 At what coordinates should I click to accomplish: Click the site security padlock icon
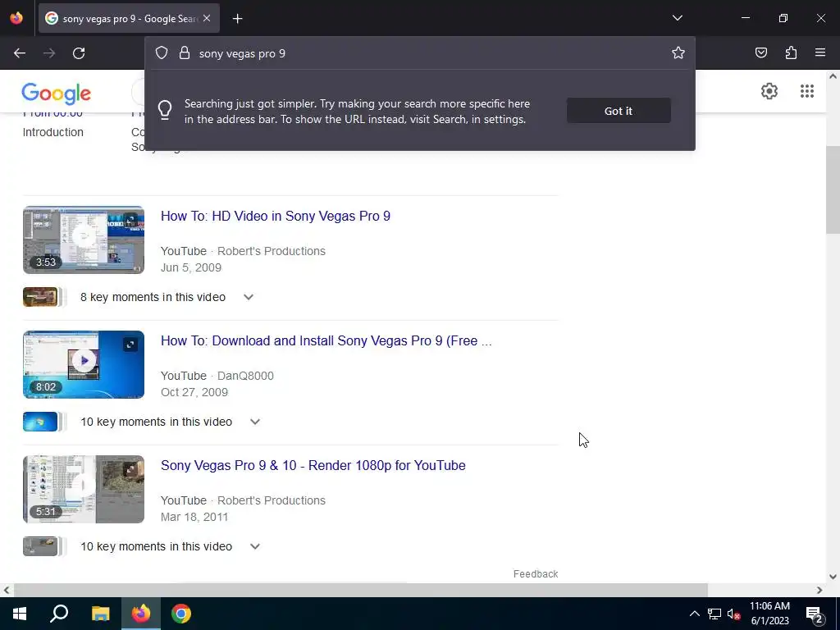pyautogui.click(x=185, y=52)
